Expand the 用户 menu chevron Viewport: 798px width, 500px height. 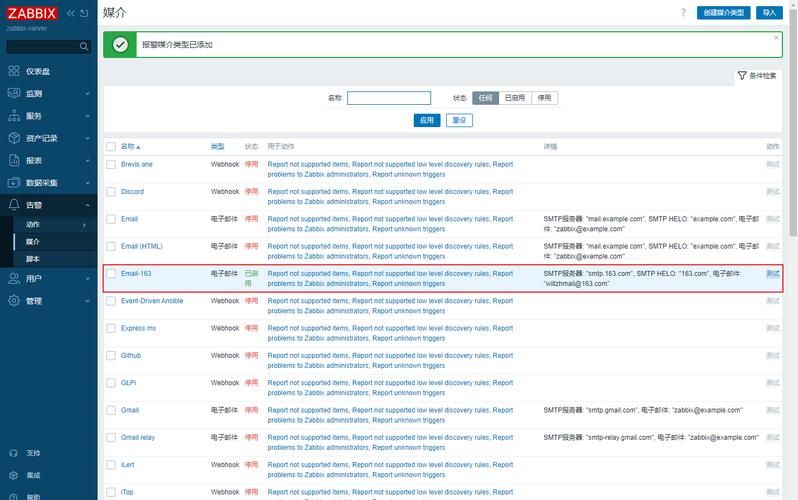pos(87,279)
